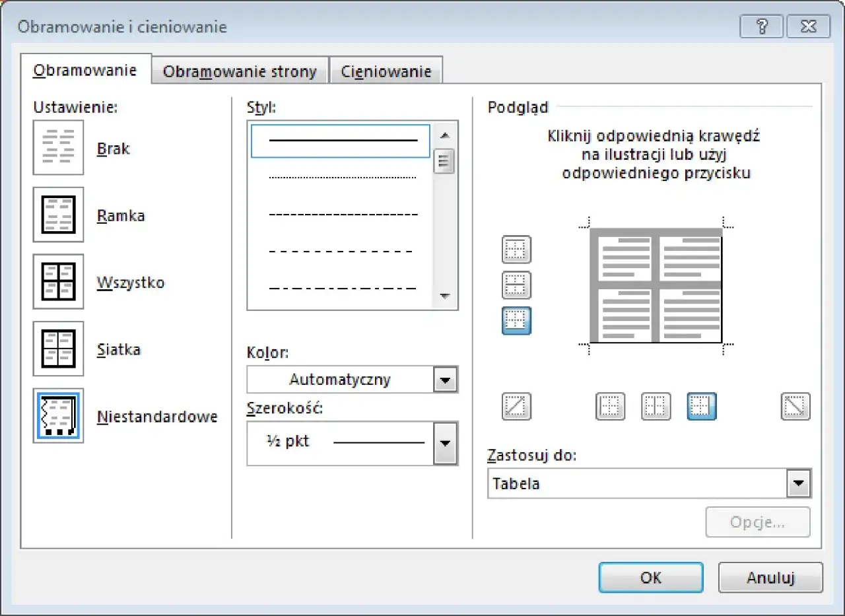Toggle the top border button in preview

coord(516,250)
